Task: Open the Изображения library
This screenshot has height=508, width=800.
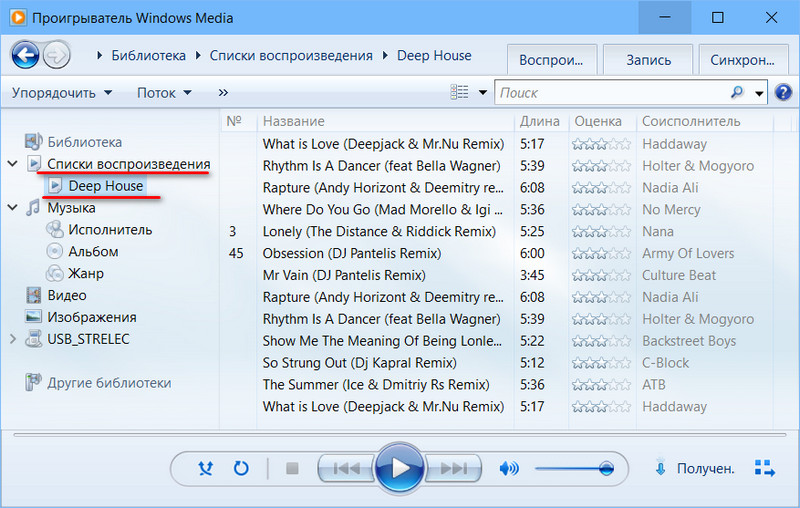Action: coord(92,317)
